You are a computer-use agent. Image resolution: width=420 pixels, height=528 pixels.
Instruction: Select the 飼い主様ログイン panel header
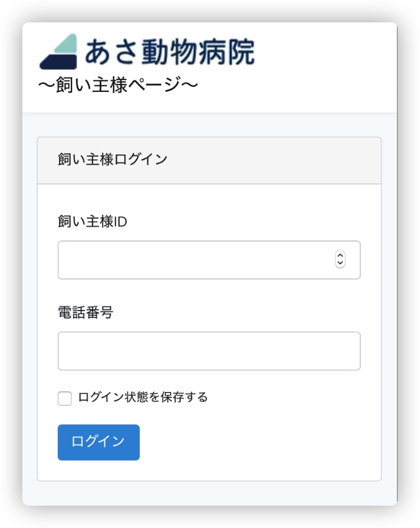coord(209,160)
